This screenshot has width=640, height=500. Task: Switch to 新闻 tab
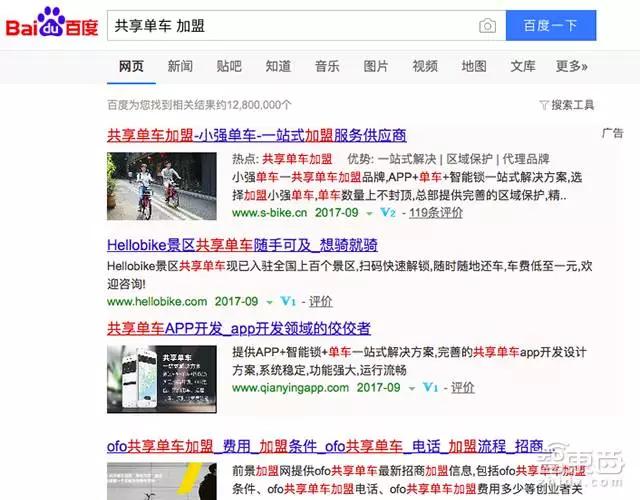coord(180,66)
